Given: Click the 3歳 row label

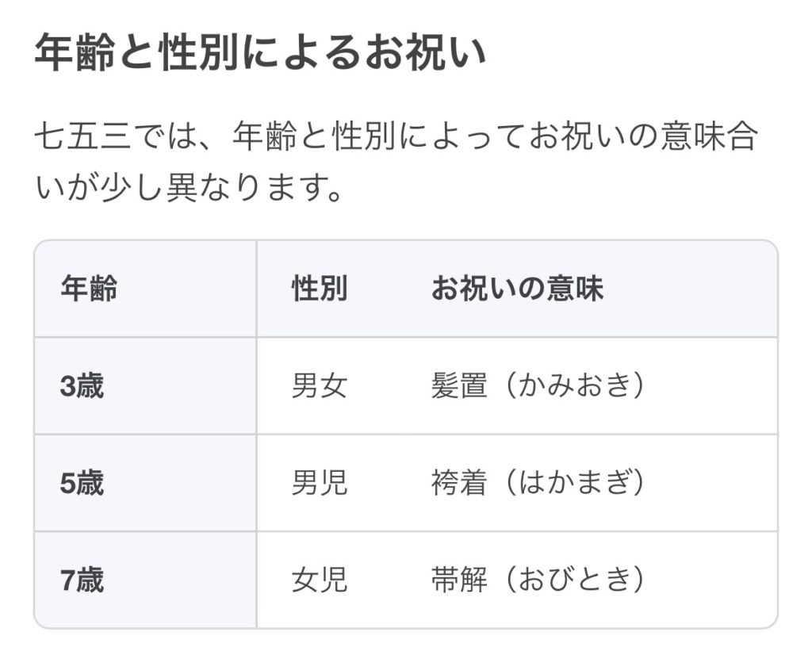Looking at the screenshot, I should click(82, 386).
